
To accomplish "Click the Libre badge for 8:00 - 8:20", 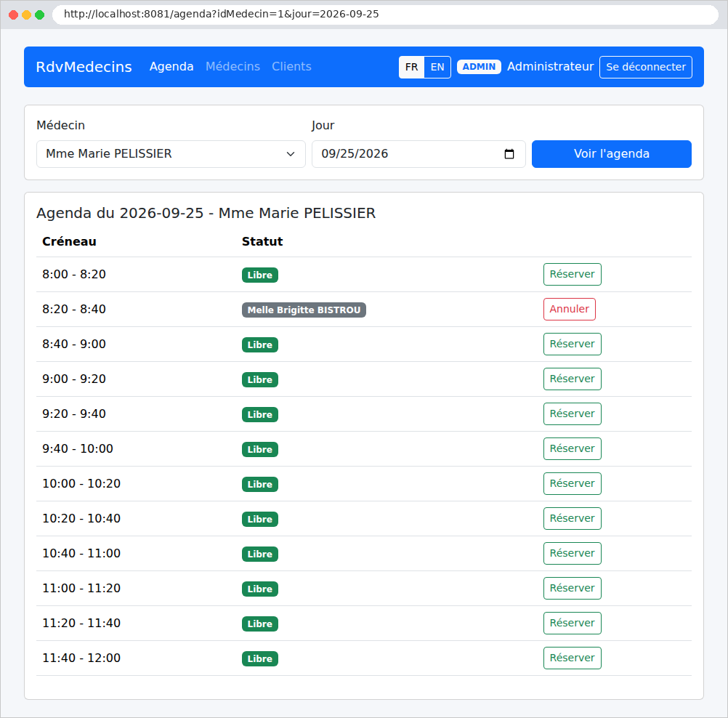I will click(x=259, y=275).
